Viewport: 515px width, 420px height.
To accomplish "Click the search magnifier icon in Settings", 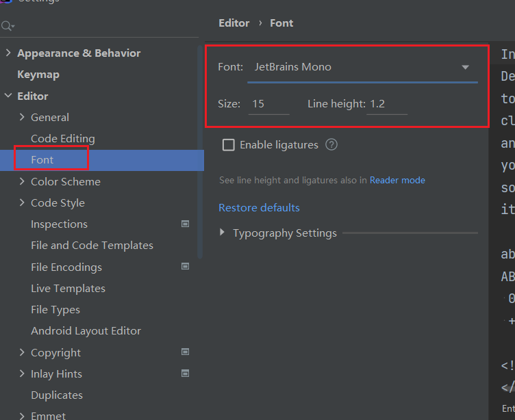I will (7, 25).
